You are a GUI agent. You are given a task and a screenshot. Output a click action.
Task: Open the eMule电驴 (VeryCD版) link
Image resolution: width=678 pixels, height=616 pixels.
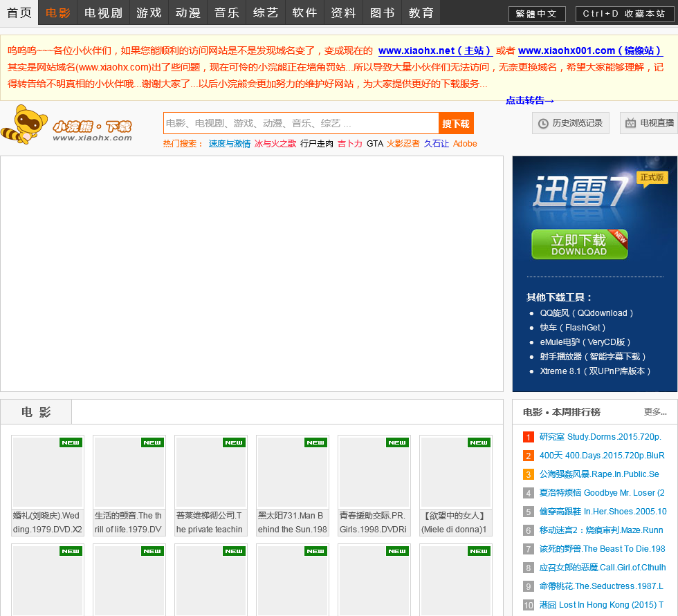click(585, 342)
